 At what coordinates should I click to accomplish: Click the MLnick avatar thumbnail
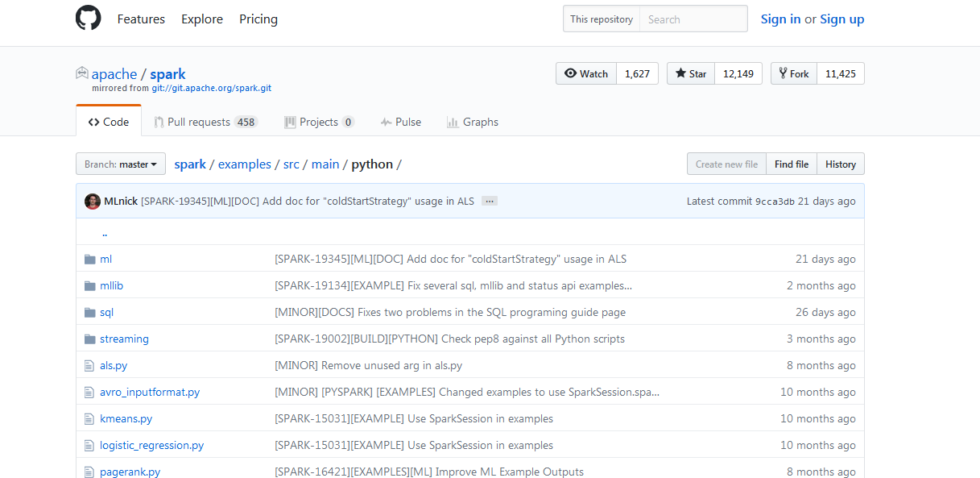pos(93,201)
